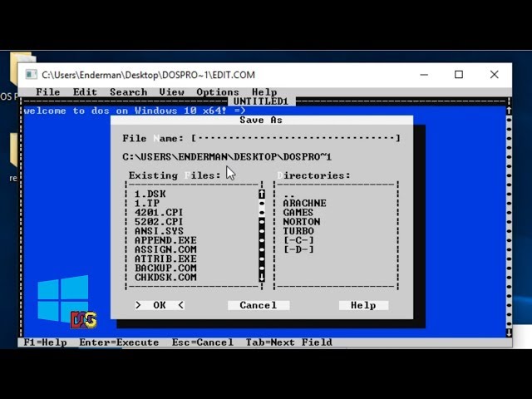
Task: Click Tab=Next Field in the status bar
Action: pyautogui.click(x=289, y=342)
